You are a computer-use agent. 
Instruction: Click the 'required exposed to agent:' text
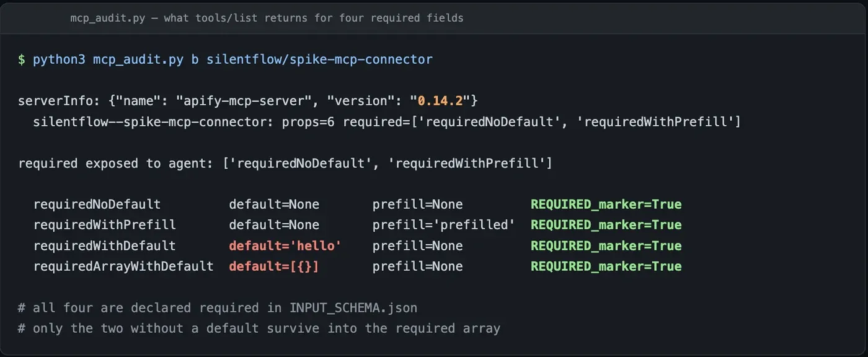tap(116, 164)
